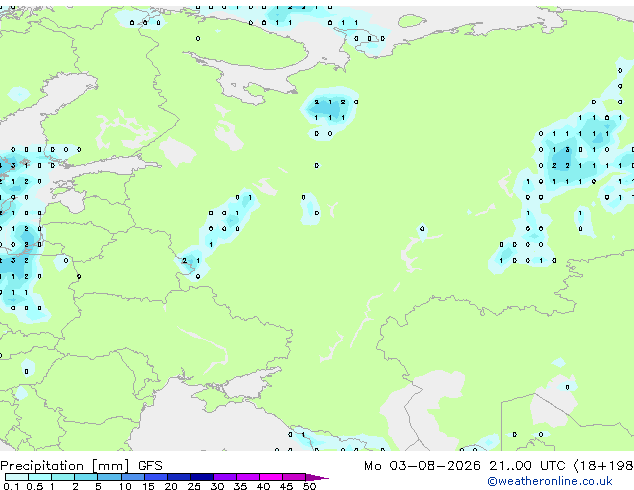The height and width of the screenshot is (490, 634).
Task: Select the legend color for 1 to 2 mm
Action: (63, 477)
